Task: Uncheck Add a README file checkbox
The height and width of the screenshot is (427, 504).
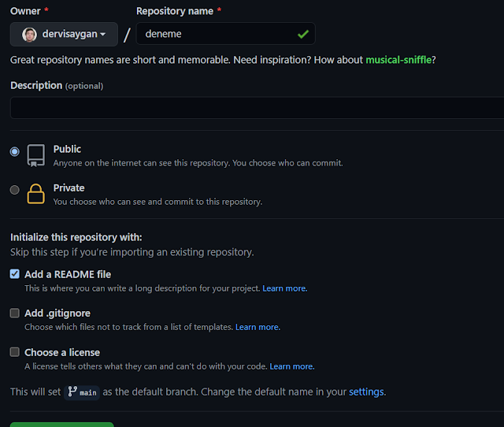Action: coord(15,274)
